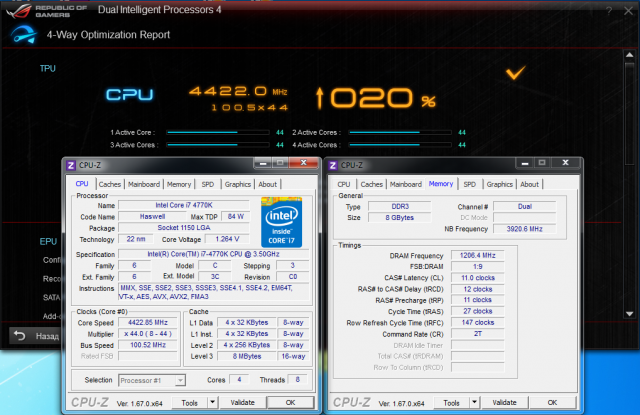Open the help question mark in Dual Intelligent Processors
This screenshot has height=415, width=640.
(x=609, y=11)
